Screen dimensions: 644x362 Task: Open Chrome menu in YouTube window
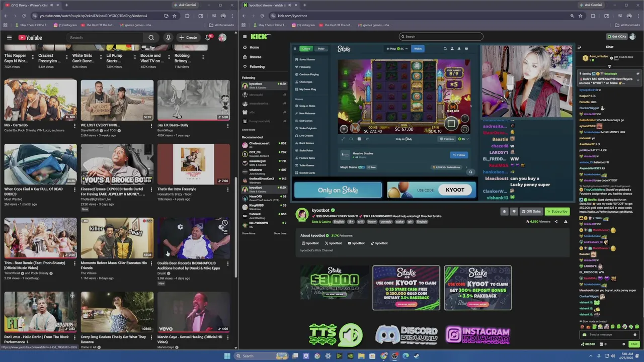pyautogui.click(x=233, y=16)
